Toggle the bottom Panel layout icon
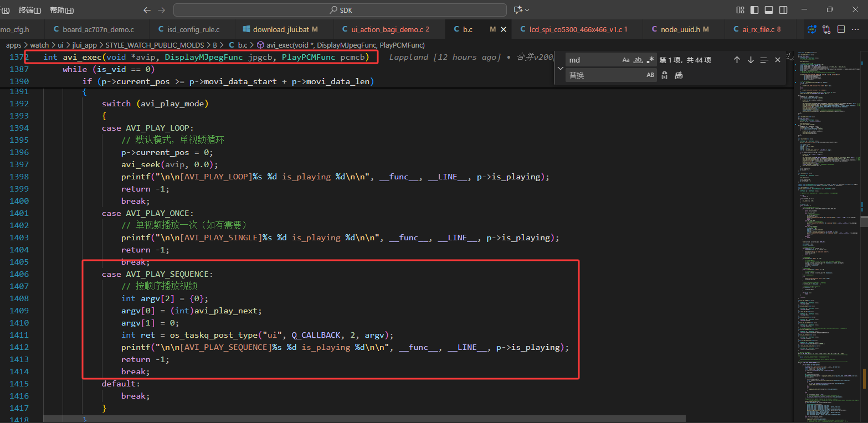868x423 pixels. 769,10
